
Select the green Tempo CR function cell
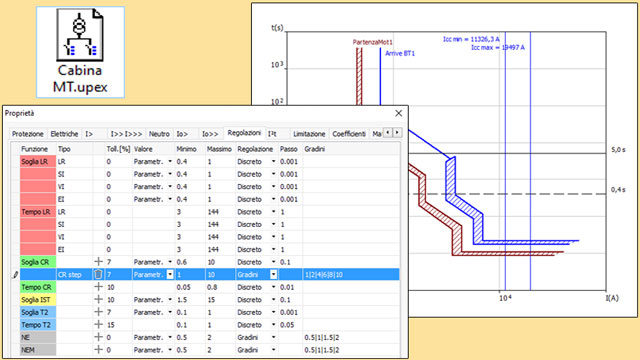tap(38, 287)
